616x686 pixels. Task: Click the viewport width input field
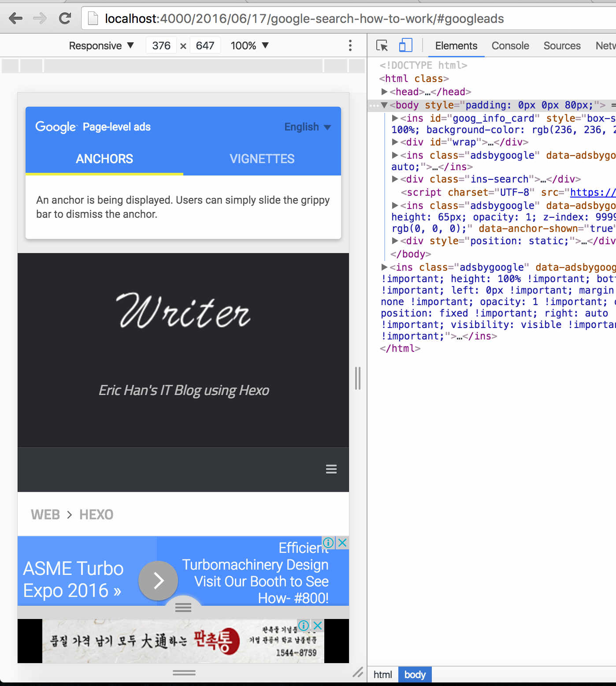click(161, 46)
